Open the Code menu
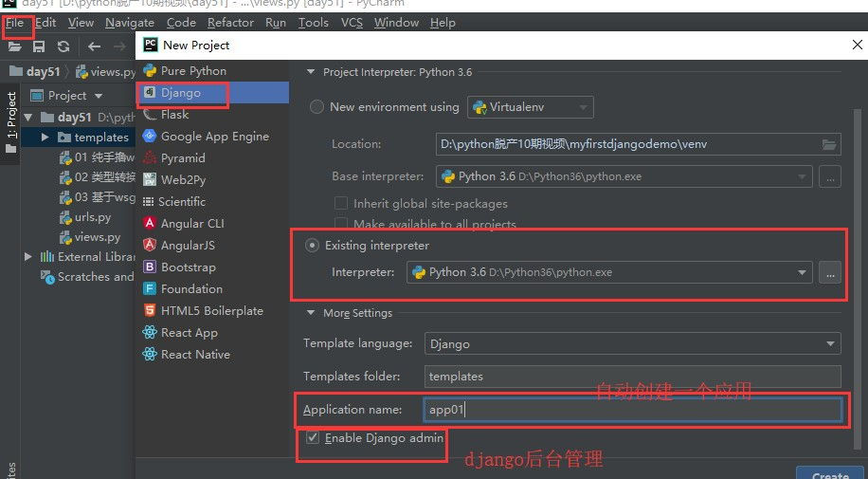This screenshot has height=479, width=868. pyautogui.click(x=182, y=23)
